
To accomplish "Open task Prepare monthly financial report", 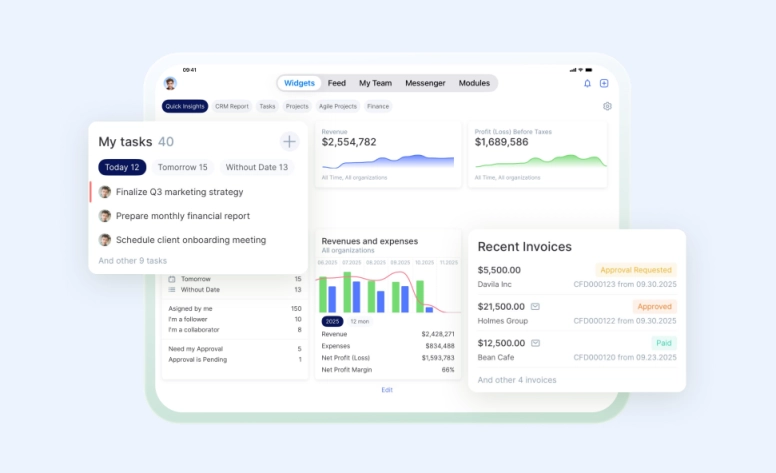I will tap(183, 216).
